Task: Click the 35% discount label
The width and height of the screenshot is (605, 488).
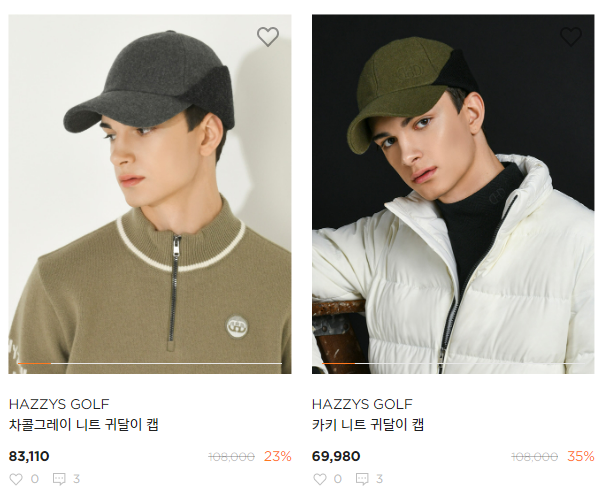Action: click(581, 457)
